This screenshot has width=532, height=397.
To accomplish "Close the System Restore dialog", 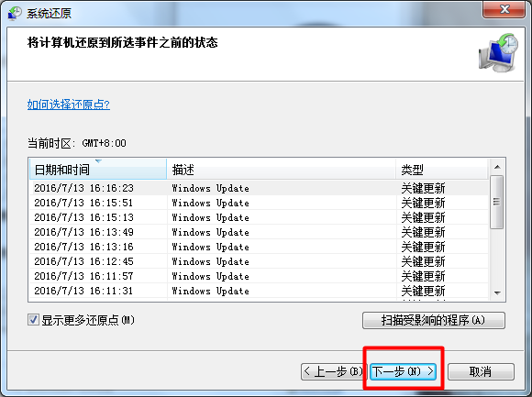I will click(504, 9).
